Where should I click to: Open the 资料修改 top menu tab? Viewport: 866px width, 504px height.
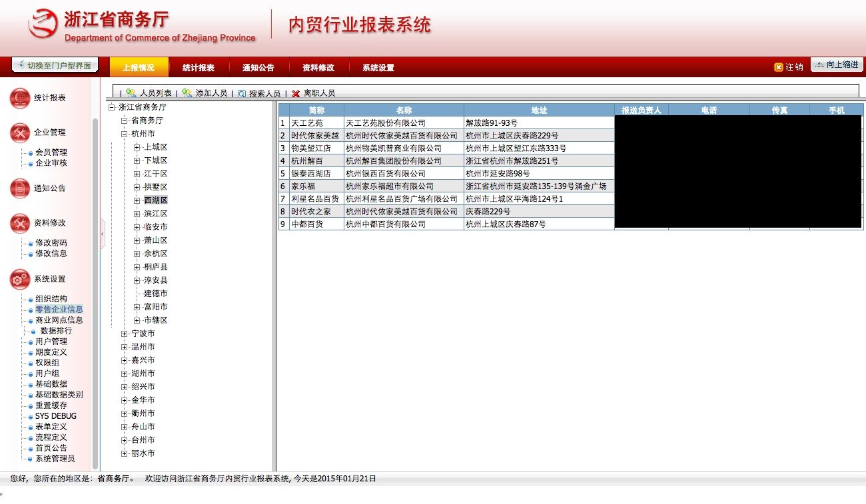318,67
